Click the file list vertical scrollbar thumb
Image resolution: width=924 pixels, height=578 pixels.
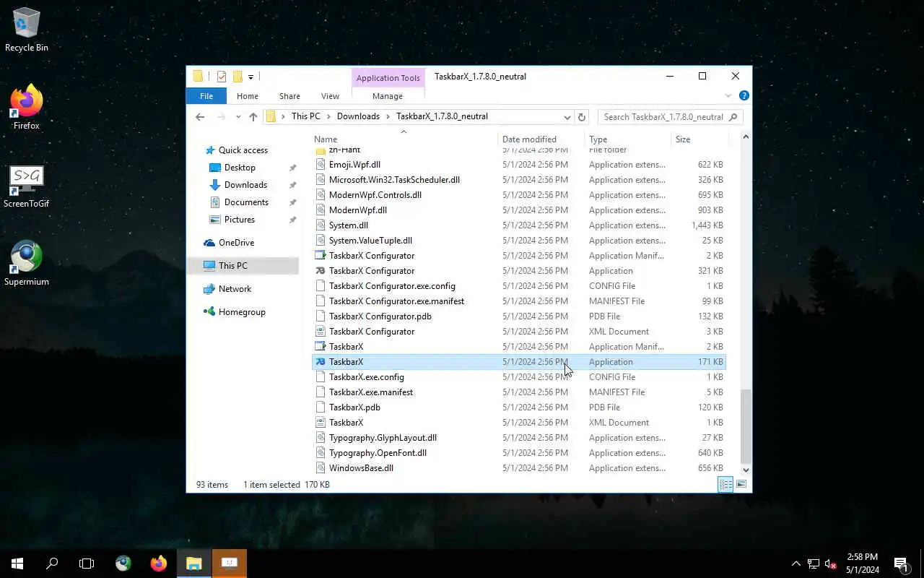pos(746,426)
